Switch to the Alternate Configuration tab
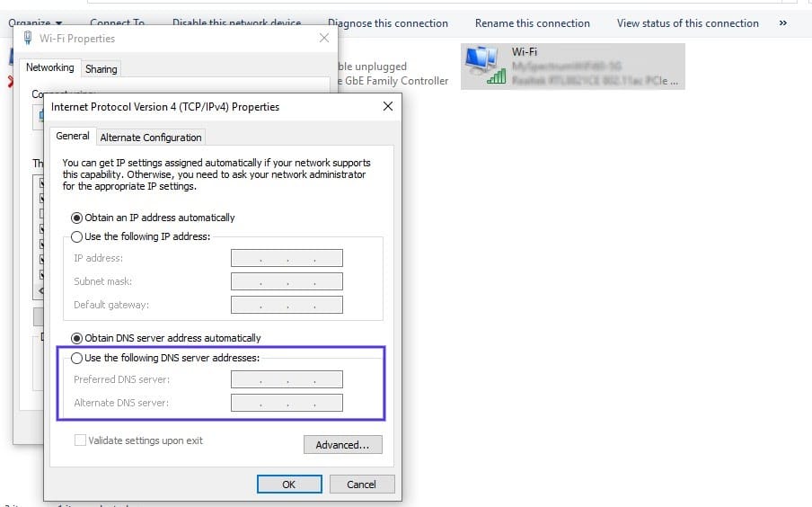Viewport: 812px width, 507px height. coord(151,138)
